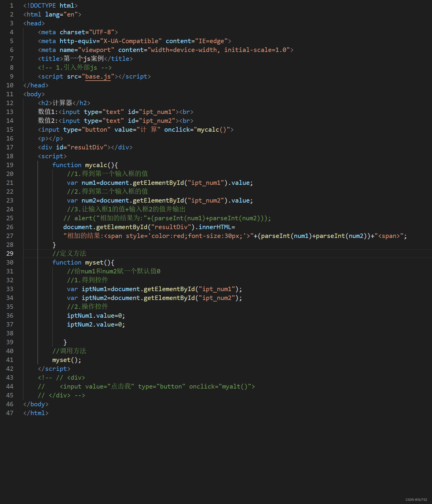Click the '<body>' opening tag on line 11

[x=34, y=94]
